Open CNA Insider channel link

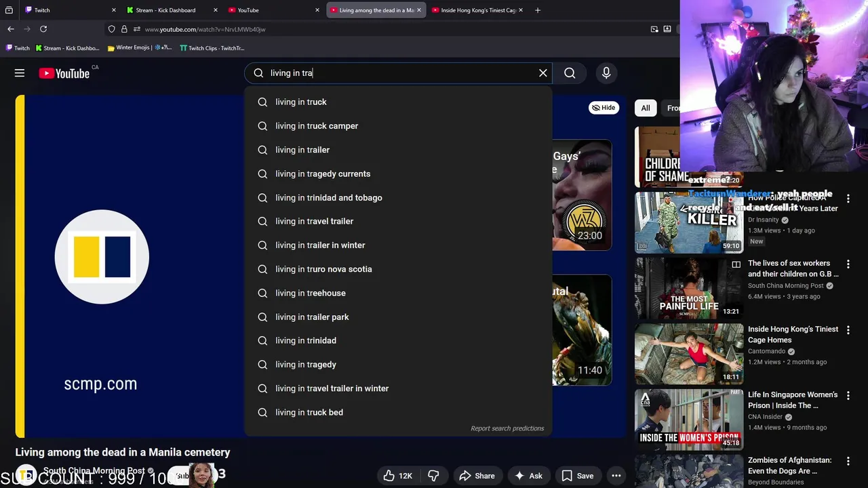tap(765, 417)
